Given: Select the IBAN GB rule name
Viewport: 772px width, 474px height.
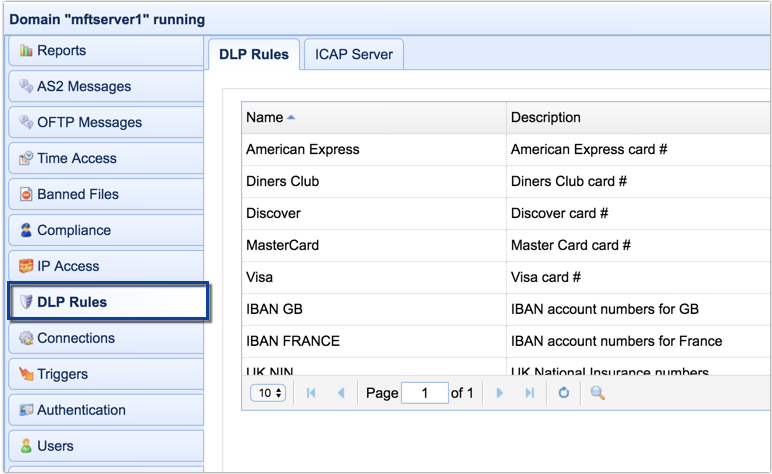Looking at the screenshot, I should (274, 309).
